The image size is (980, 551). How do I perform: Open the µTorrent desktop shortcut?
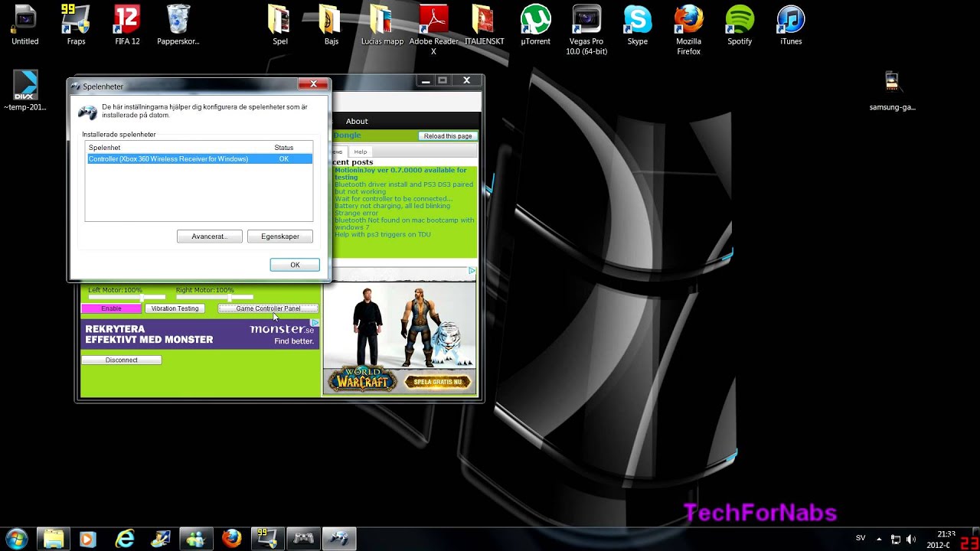(535, 23)
